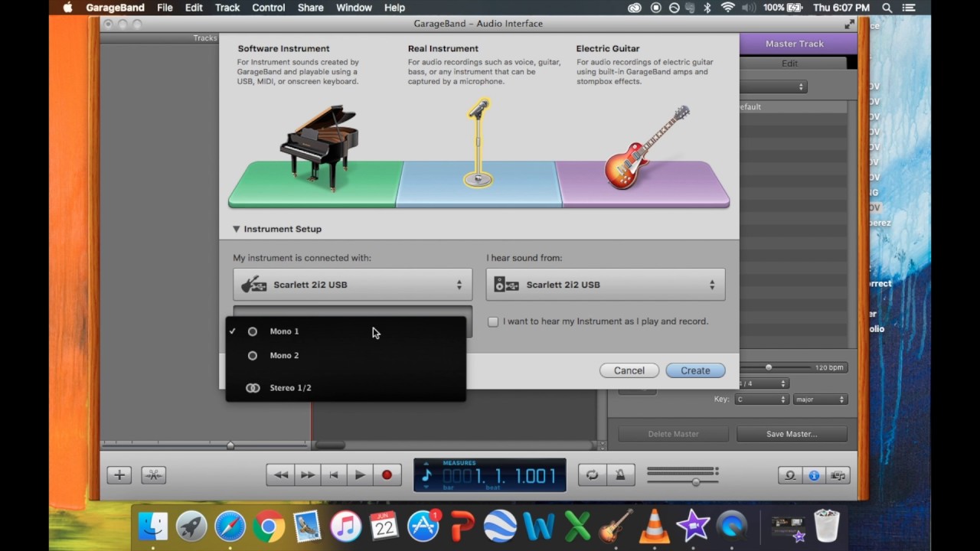Open QuickTime Player from the Dock
The image size is (980, 551).
(x=732, y=527)
